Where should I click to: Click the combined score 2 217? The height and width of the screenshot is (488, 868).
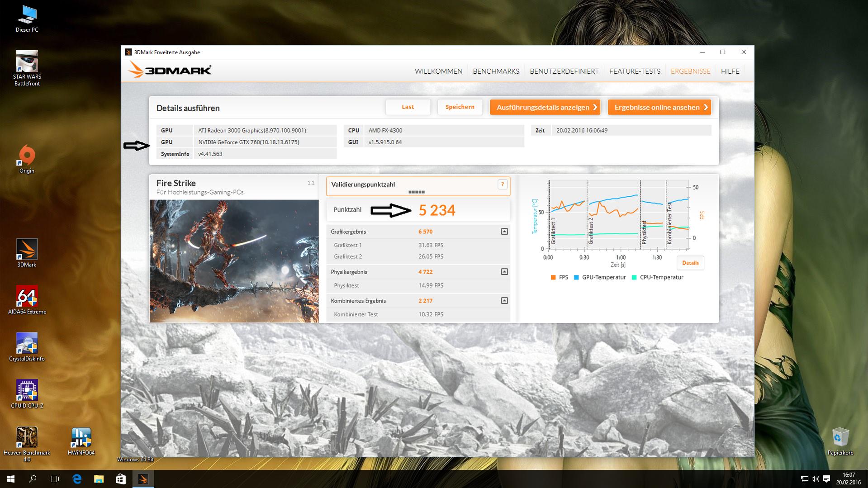coord(425,301)
